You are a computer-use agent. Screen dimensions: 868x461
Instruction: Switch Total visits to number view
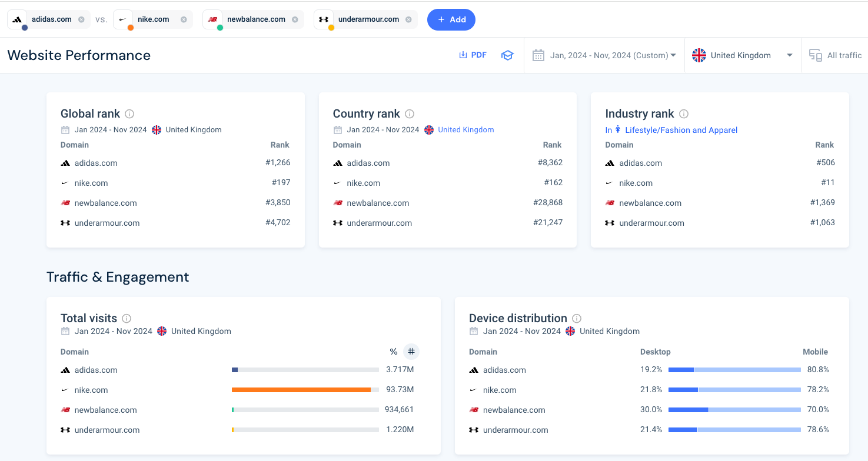pos(411,352)
